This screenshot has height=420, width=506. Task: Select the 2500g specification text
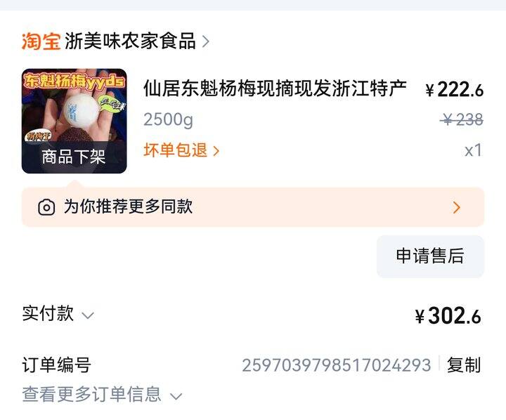[168, 119]
